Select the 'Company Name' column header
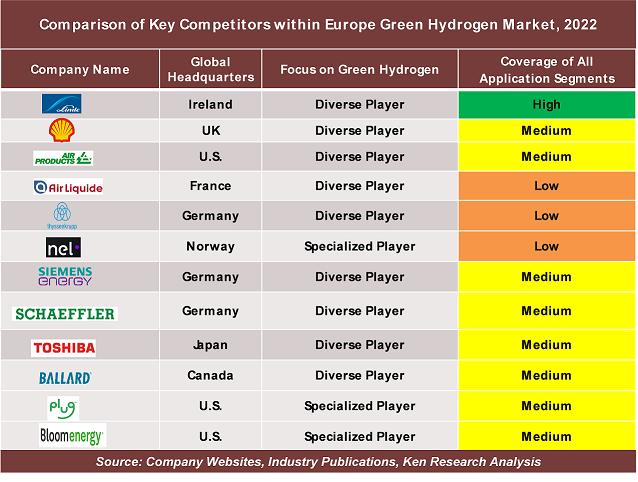638x482 pixels. point(80,69)
